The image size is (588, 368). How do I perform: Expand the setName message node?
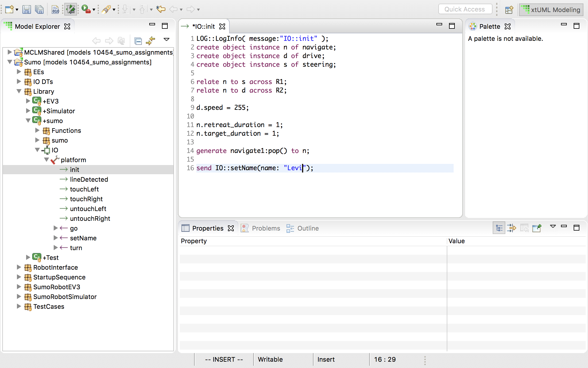click(56, 238)
